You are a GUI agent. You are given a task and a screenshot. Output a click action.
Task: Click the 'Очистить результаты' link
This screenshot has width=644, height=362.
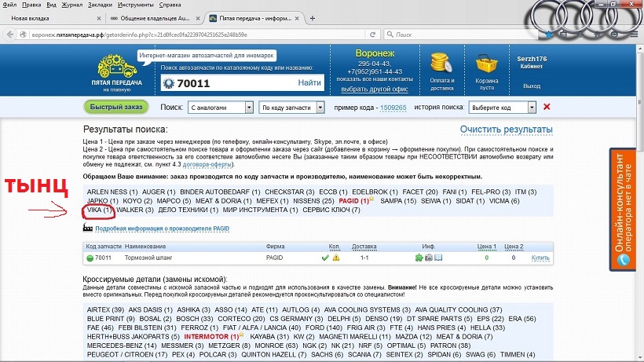[x=506, y=130]
